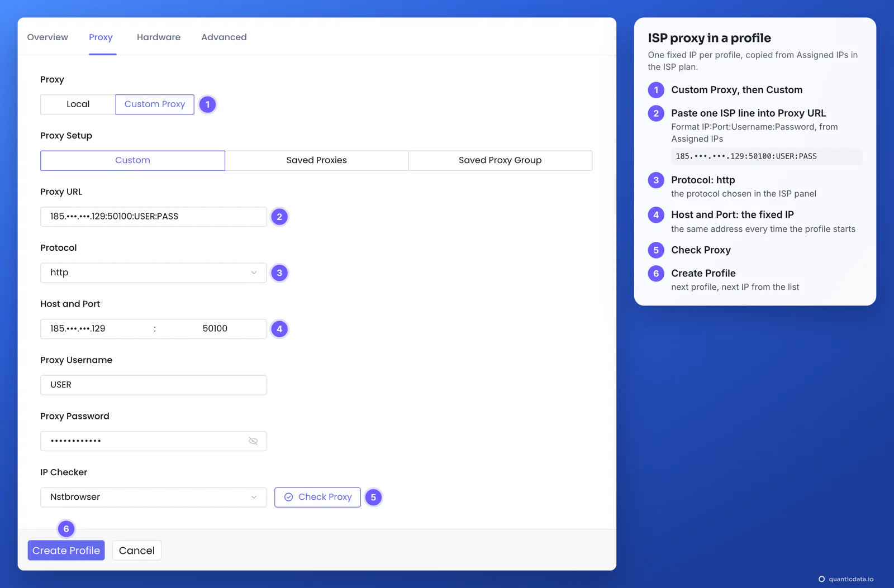Click the 'Custom Proxy, then Custom' step
Image resolution: width=894 pixels, height=588 pixels.
click(736, 90)
